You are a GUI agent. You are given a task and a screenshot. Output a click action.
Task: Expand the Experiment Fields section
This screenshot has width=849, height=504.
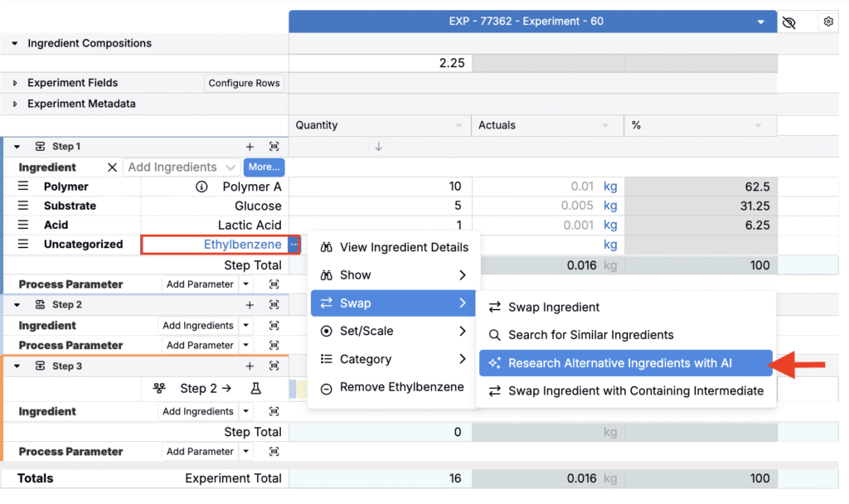point(15,83)
